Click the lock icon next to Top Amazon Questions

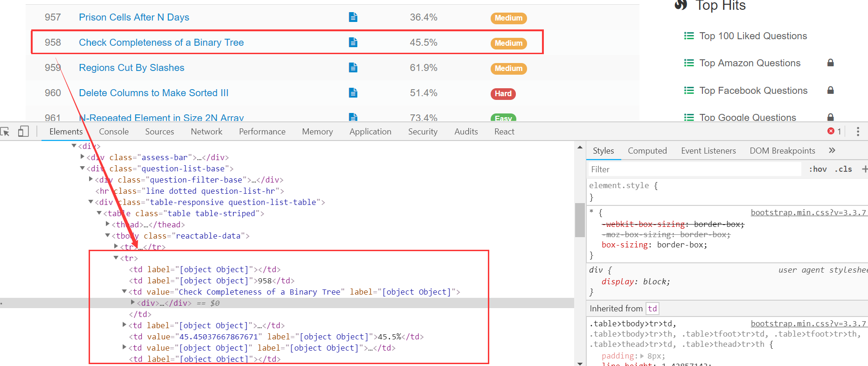pos(830,63)
